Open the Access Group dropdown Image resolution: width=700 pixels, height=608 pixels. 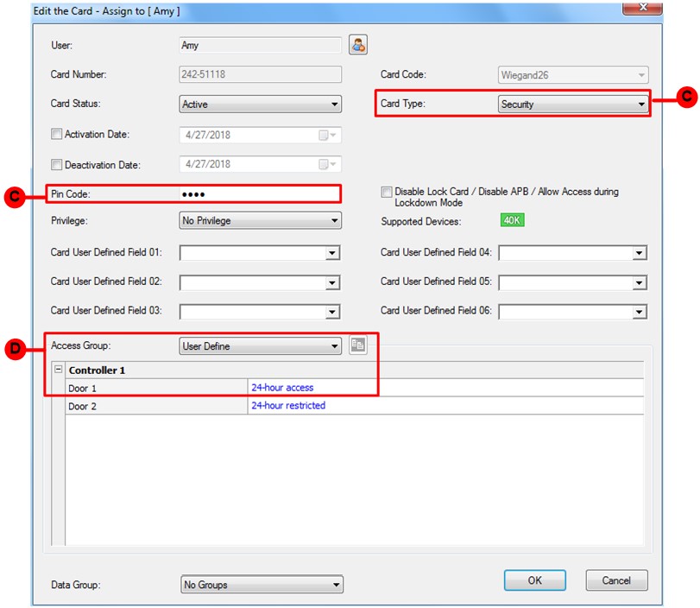261,346
